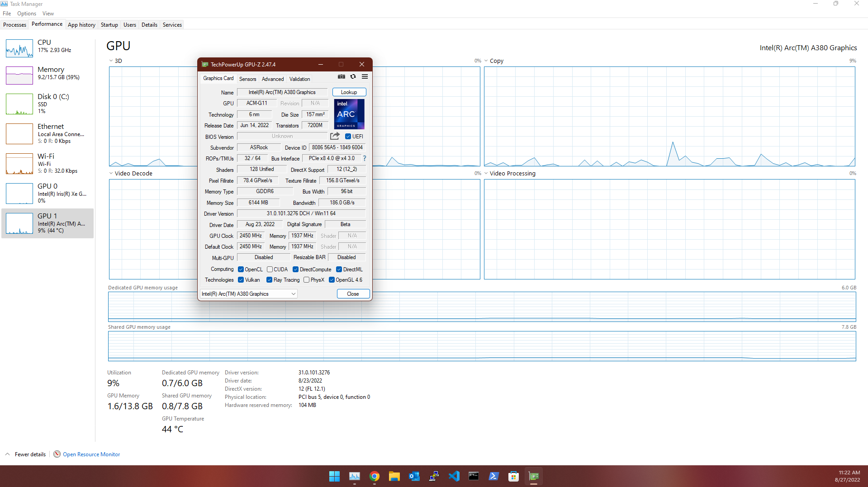Select Ethernet in the performance sidebar
Screen dimensions: 868x487
point(47,133)
